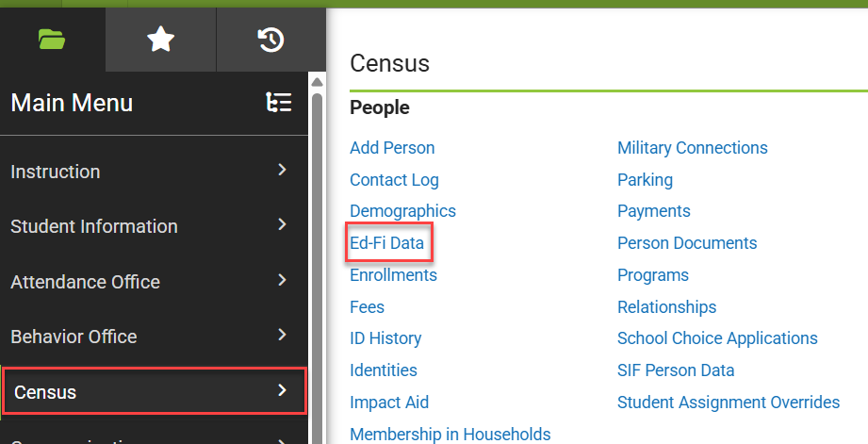Expand the Behavior Office chevron
The height and width of the screenshot is (444, 868).
pyautogui.click(x=283, y=335)
